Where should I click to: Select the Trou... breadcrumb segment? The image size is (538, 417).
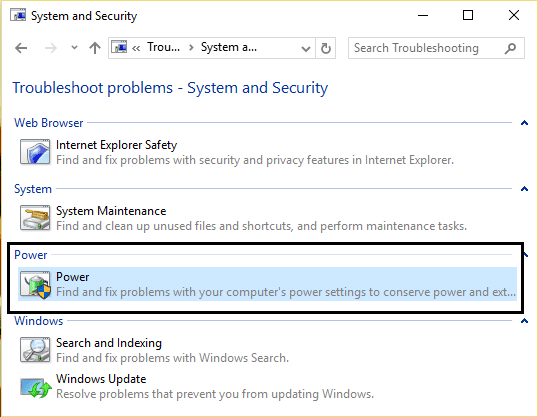(163, 47)
